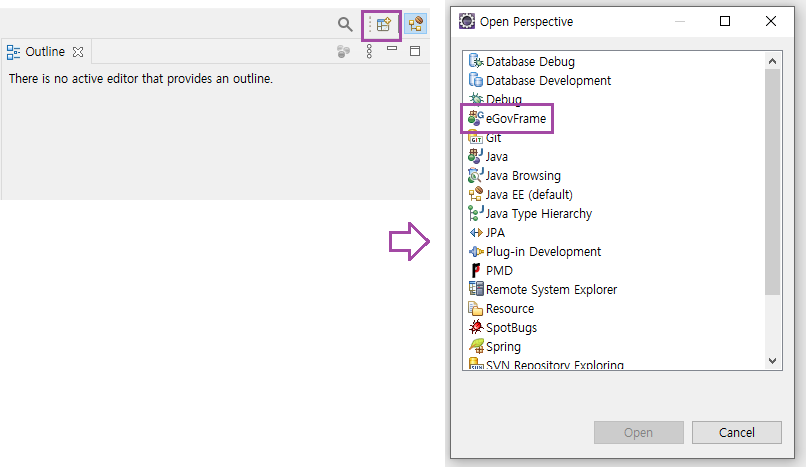The height and width of the screenshot is (468, 806).
Task: Maximize the Outline view panel
Action: (415, 51)
